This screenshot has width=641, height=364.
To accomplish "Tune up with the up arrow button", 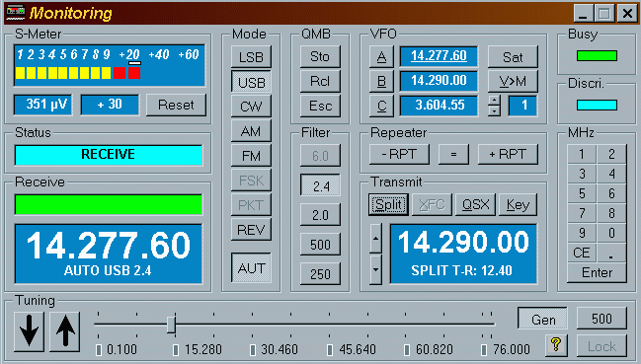I will click(65, 331).
